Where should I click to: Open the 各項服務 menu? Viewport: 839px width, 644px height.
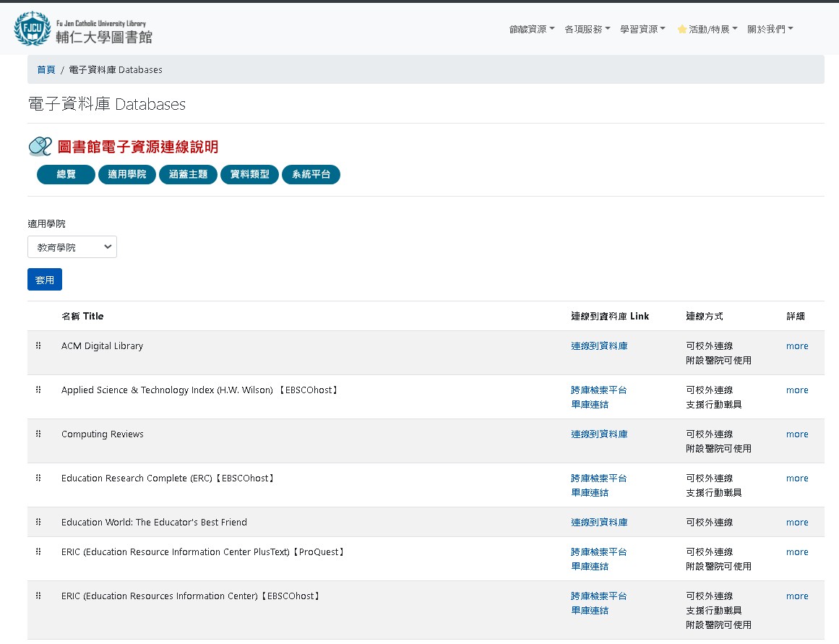(588, 30)
